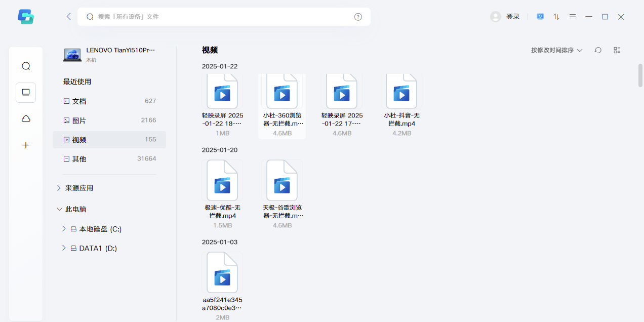Click the back arrow beside search bar
Image resolution: width=644 pixels, height=322 pixels.
coord(69,17)
